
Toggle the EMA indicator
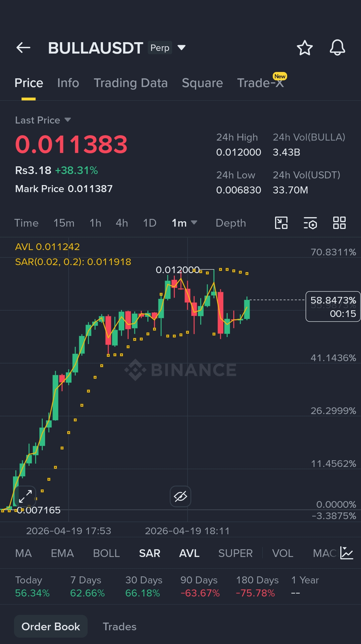point(62,553)
